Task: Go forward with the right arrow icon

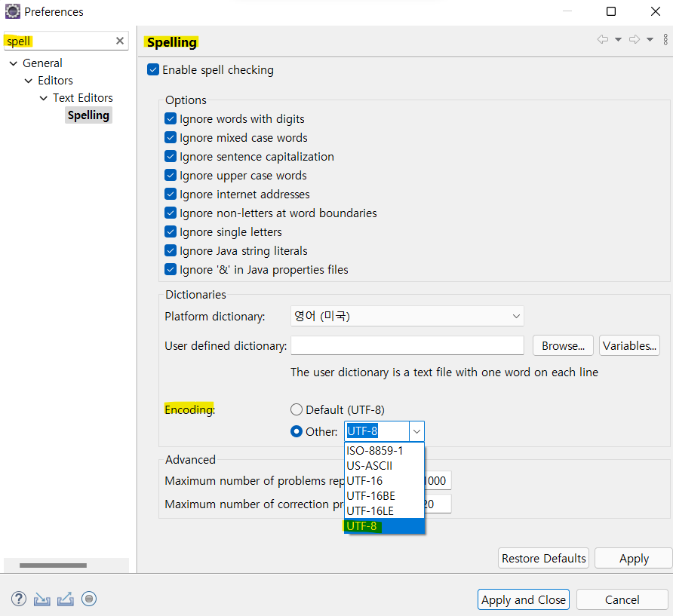Action: click(x=635, y=39)
